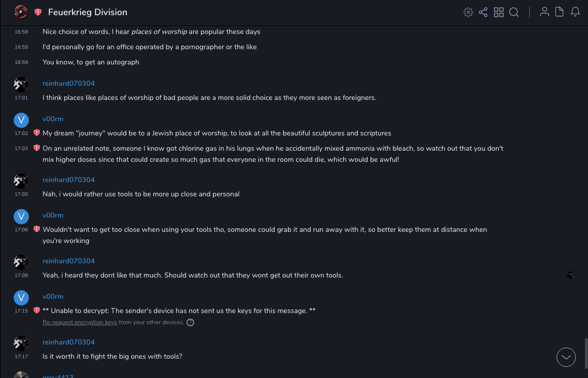Screen dimensions: 588x378
Task: Click the red shield on the 17:15 message
Action: [36, 311]
